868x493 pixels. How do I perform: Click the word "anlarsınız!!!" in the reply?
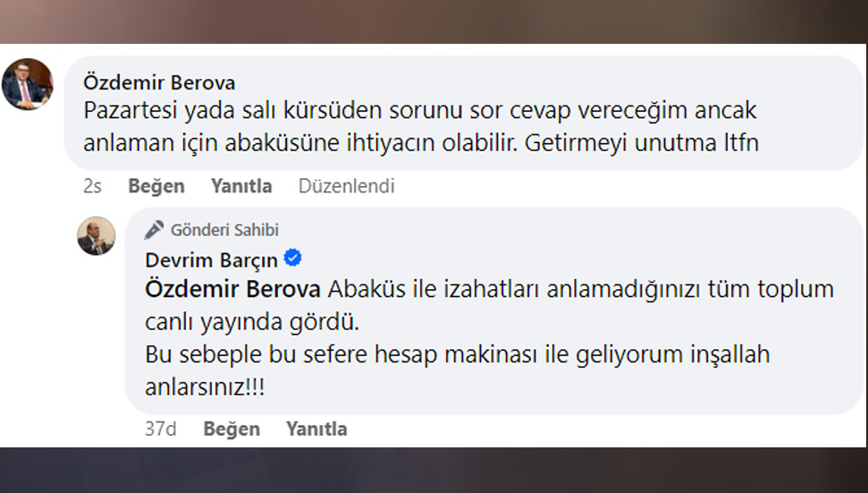(x=205, y=386)
